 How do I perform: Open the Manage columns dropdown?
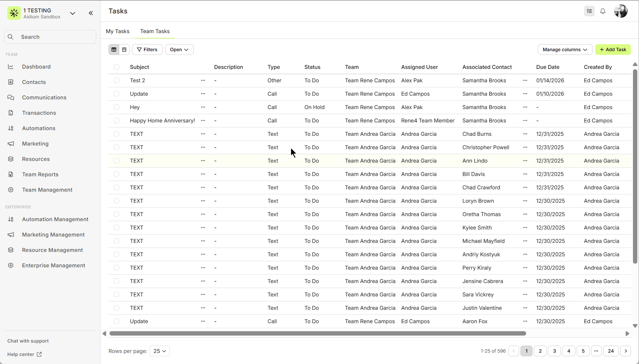coord(565,50)
